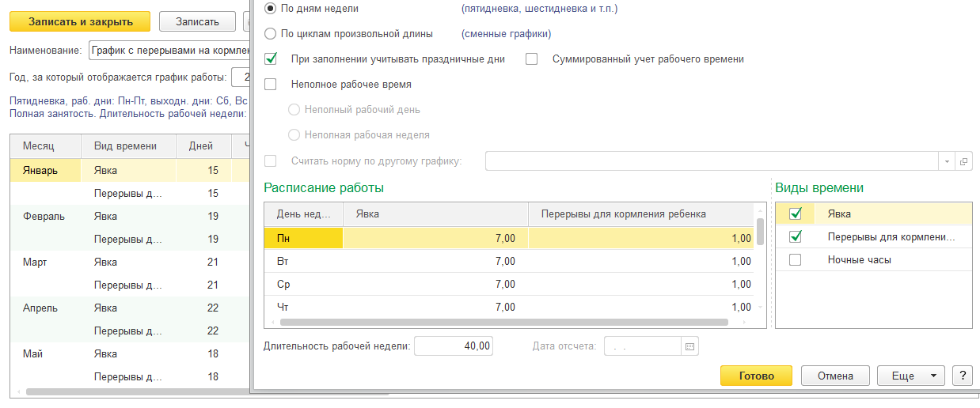The image size is (980, 408).
Task: Enable Суммированный учет рабочего времени checkbox
Action: [532, 59]
